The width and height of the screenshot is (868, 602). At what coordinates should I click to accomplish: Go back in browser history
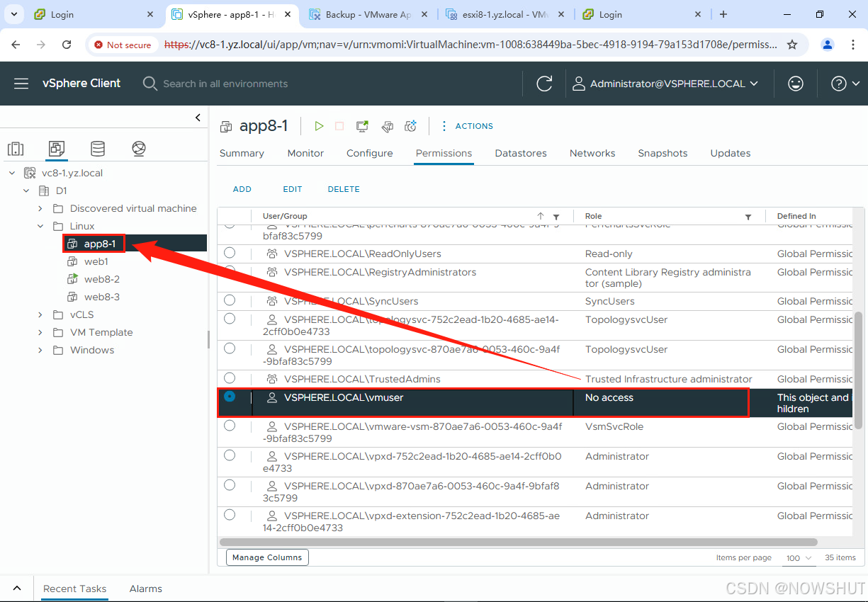pos(16,45)
